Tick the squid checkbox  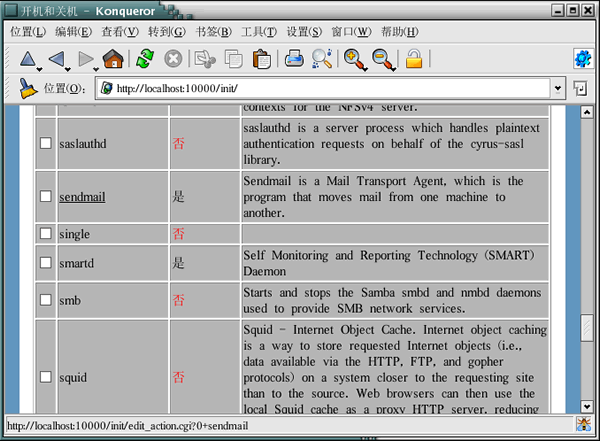click(x=46, y=377)
